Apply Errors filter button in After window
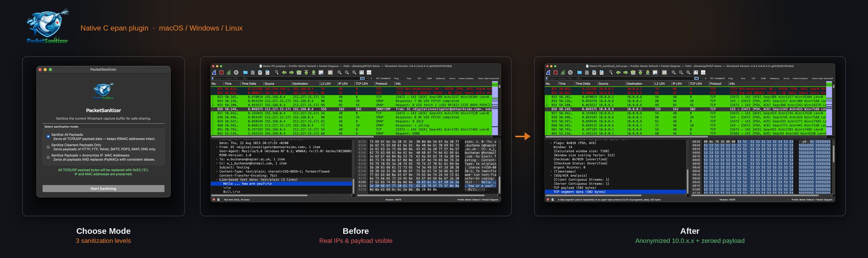This screenshot has width=868, height=258. tap(786, 79)
